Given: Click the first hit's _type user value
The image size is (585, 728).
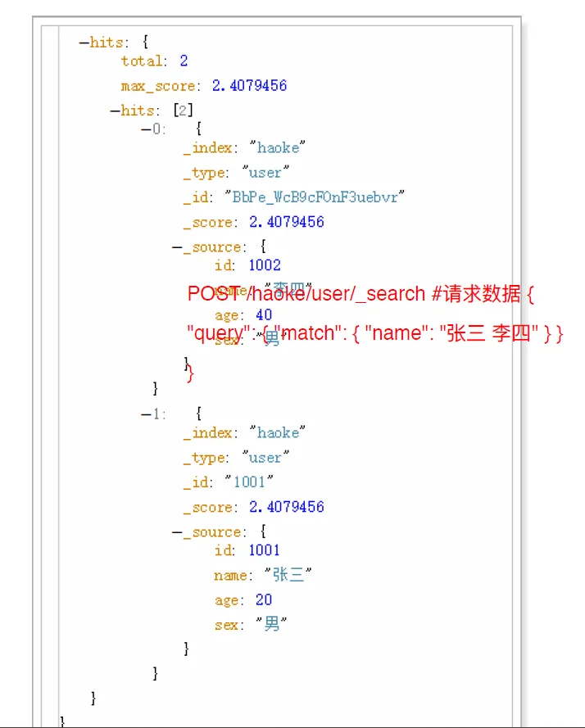Looking at the screenshot, I should (265, 173).
